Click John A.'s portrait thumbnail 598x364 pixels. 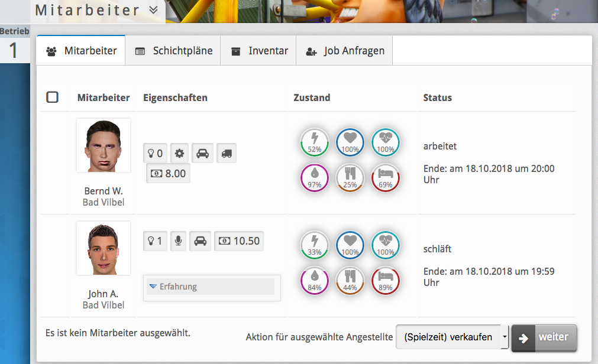point(104,248)
